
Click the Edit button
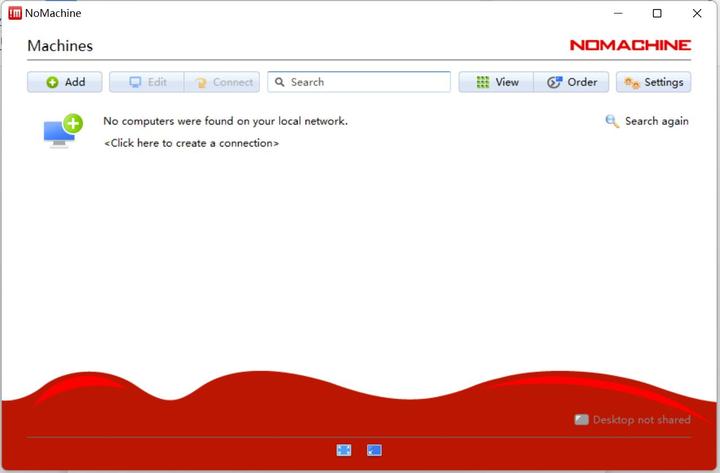pyautogui.click(x=147, y=82)
